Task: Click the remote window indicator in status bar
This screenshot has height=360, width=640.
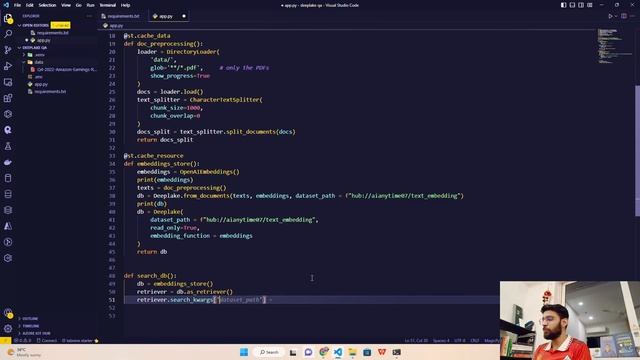Action: 5,340
